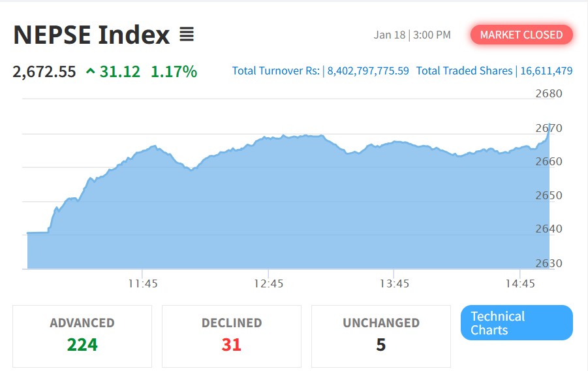This screenshot has height=371, width=588.
Task: Click the Jan 18 3:00 PM timestamp
Action: [412, 35]
